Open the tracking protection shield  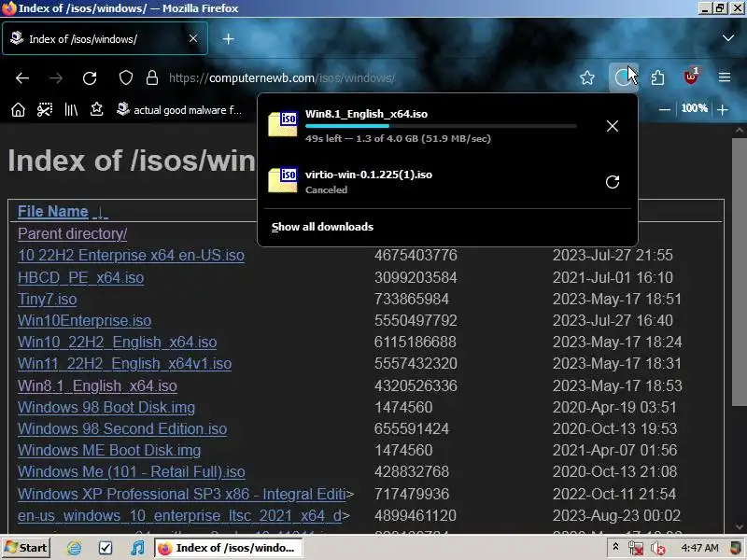click(x=126, y=77)
